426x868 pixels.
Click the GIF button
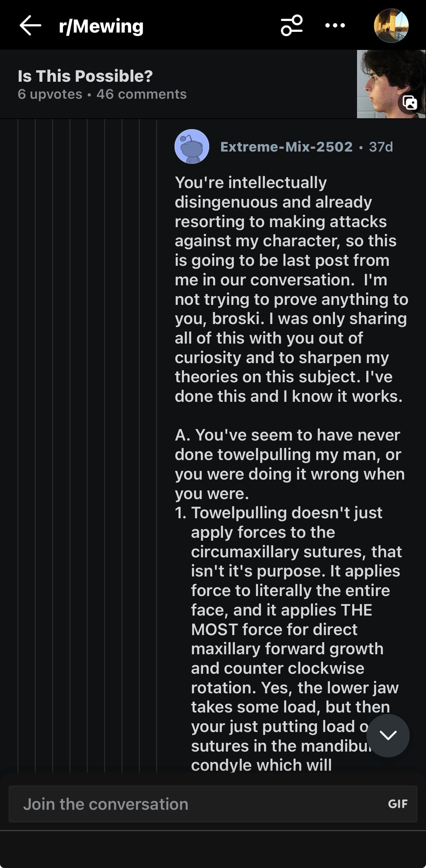coord(397,804)
